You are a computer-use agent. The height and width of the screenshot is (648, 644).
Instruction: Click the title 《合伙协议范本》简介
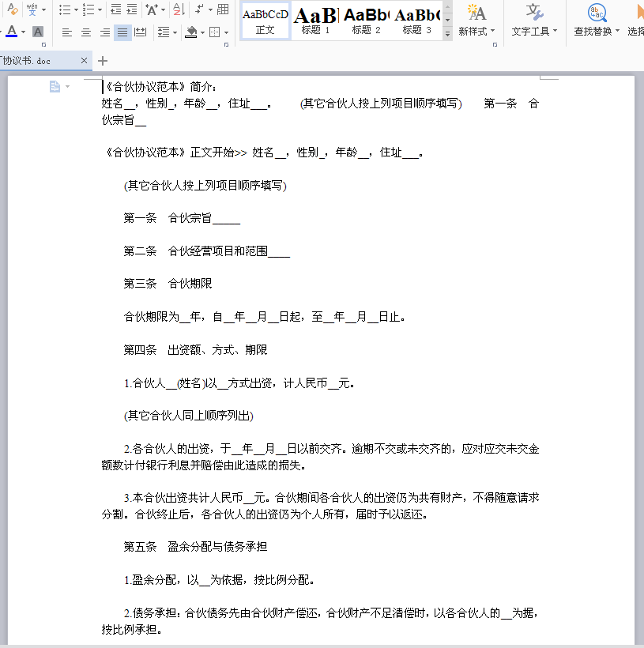click(160, 87)
